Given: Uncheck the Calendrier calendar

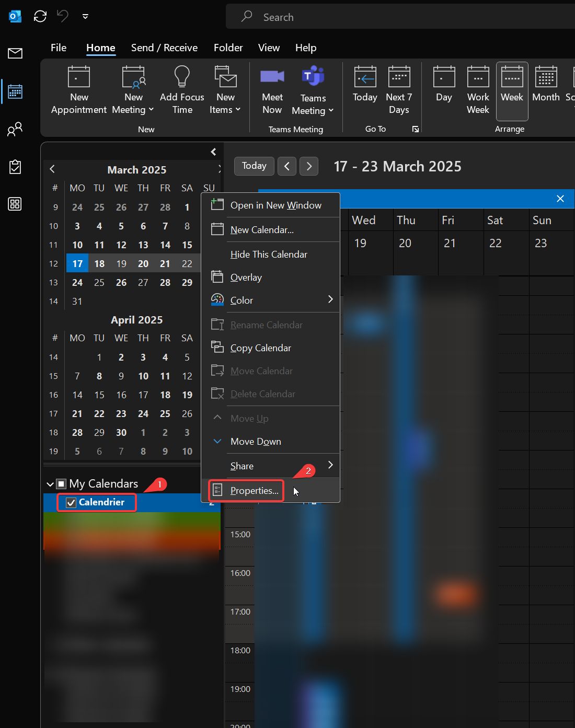Looking at the screenshot, I should tap(71, 502).
